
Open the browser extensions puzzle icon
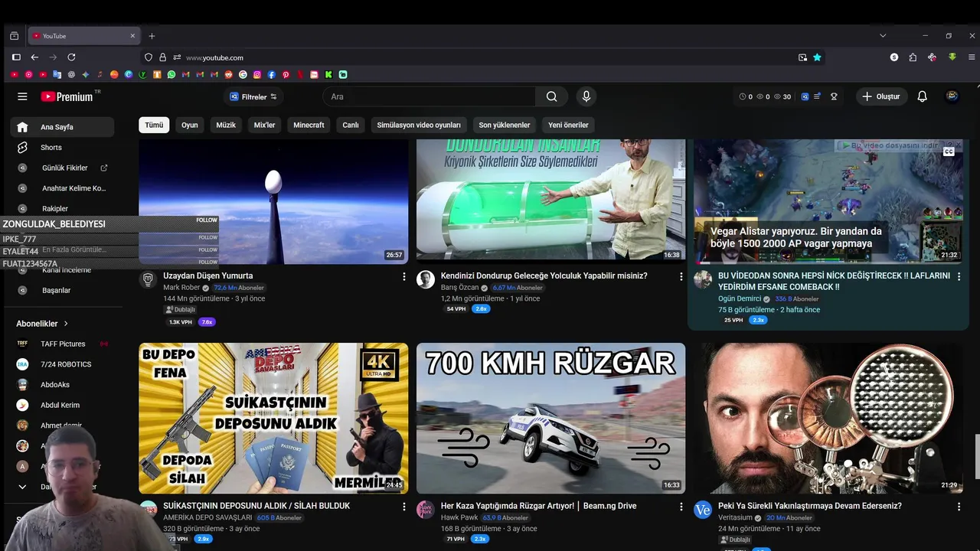pyautogui.click(x=913, y=57)
